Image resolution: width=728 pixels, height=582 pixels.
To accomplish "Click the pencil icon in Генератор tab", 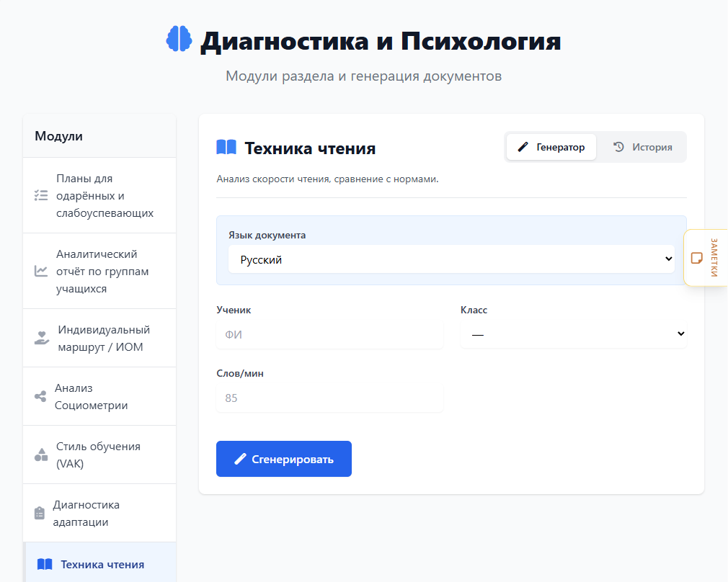I will tap(523, 147).
